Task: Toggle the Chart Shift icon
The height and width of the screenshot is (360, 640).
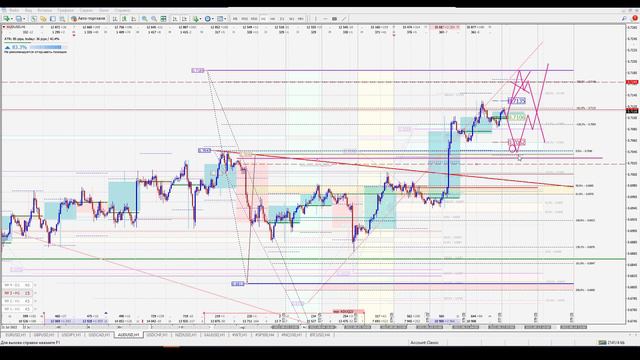Action: (x=184, y=19)
